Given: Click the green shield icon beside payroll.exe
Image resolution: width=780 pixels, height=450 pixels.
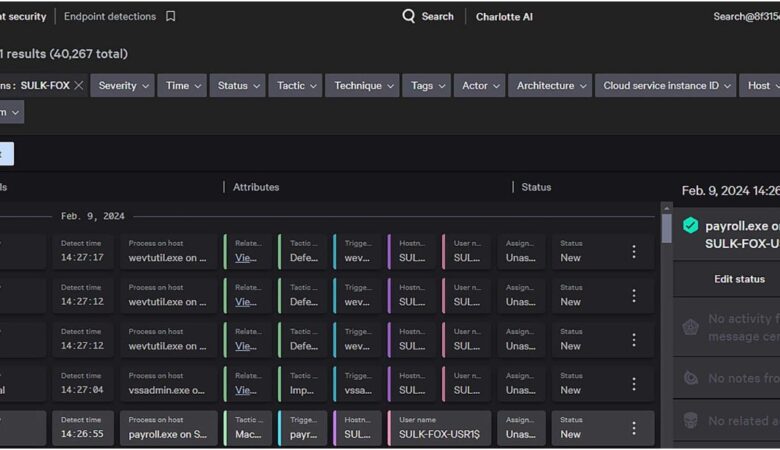Looking at the screenshot, I should 690,226.
